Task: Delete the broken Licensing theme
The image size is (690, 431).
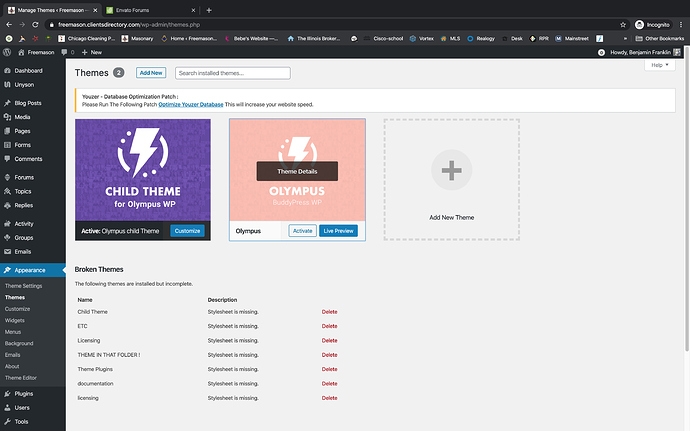Action: (x=329, y=341)
